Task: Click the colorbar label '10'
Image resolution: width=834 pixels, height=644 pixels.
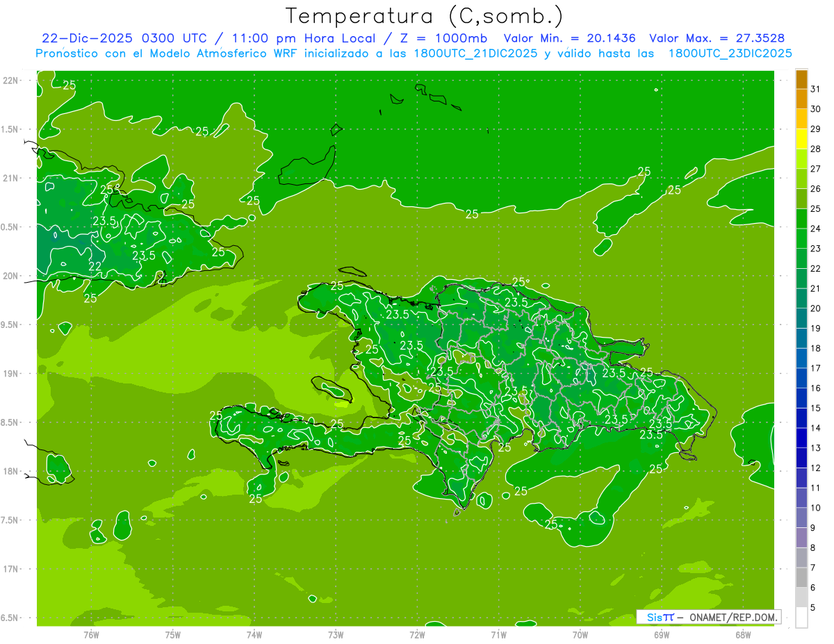Action: click(816, 508)
